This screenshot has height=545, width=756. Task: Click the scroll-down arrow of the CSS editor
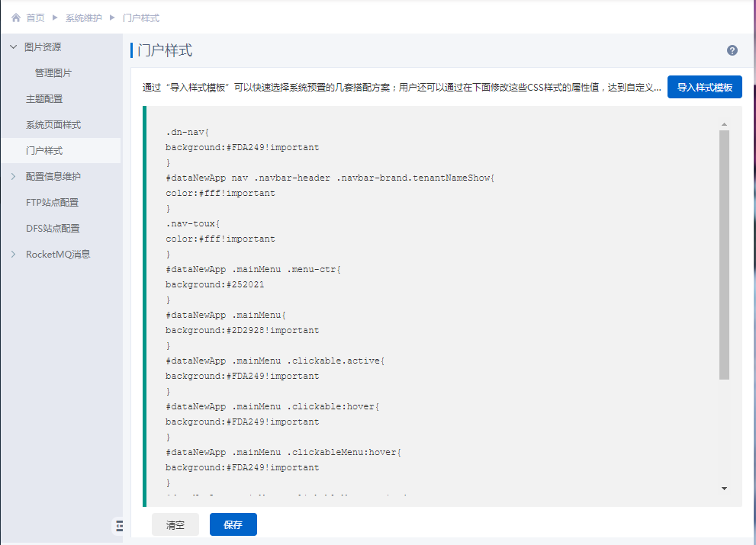point(724,488)
